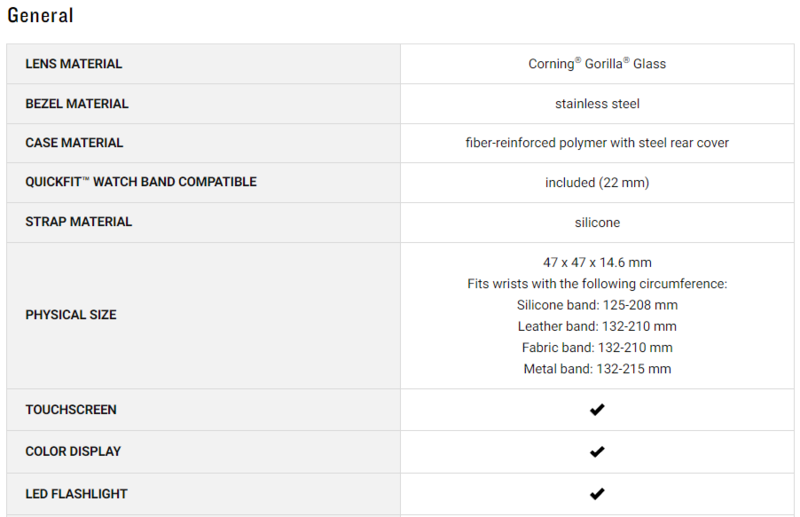This screenshot has height=517, width=800.
Task: Click the LED Flashlight checkmark icon
Action: tap(597, 494)
